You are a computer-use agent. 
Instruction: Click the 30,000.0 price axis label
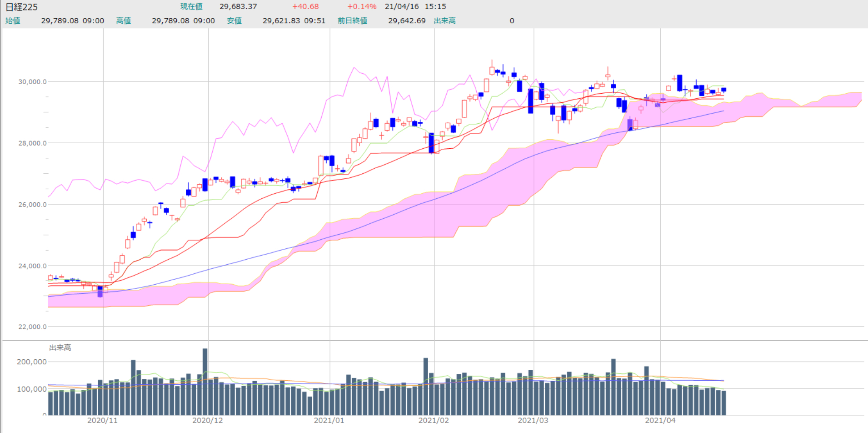(32, 82)
